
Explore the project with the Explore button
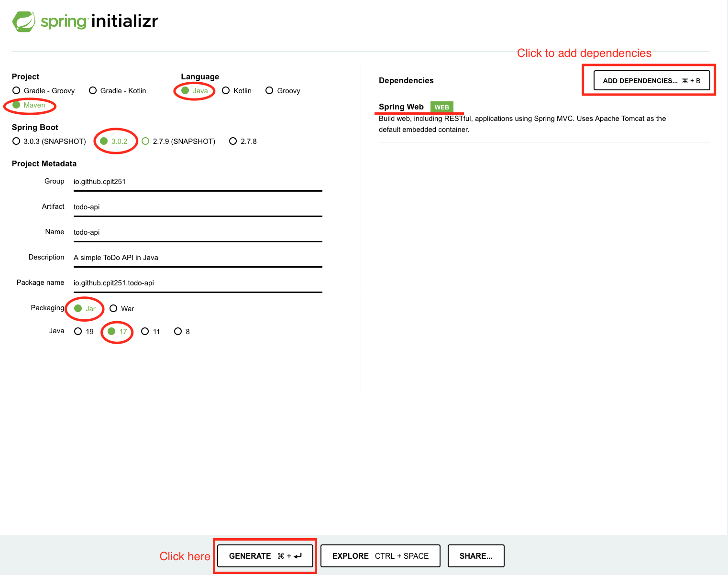tap(380, 556)
